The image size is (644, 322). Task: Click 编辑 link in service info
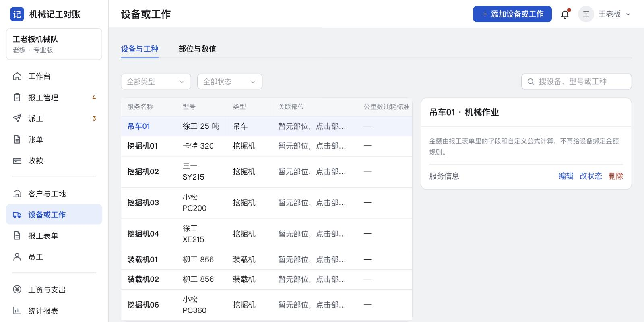566,176
